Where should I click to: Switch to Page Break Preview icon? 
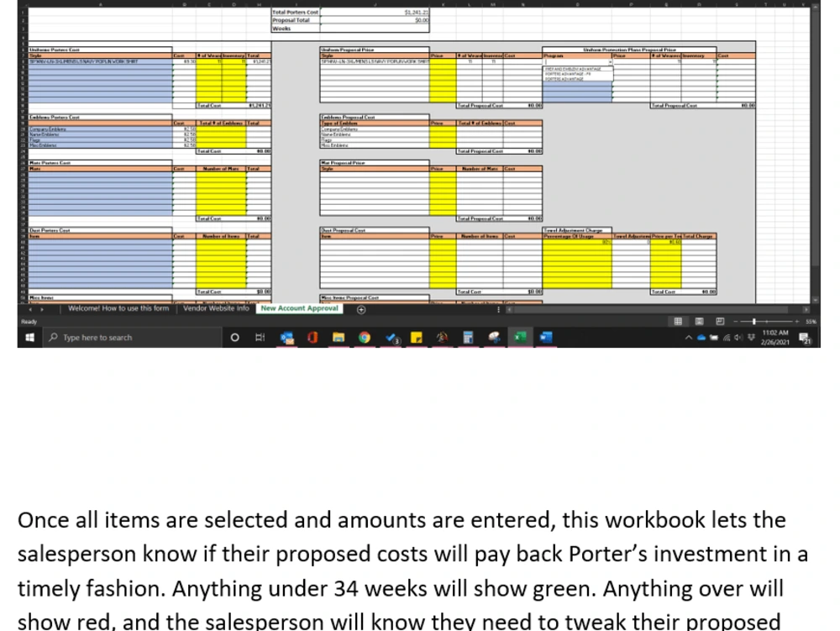720,322
